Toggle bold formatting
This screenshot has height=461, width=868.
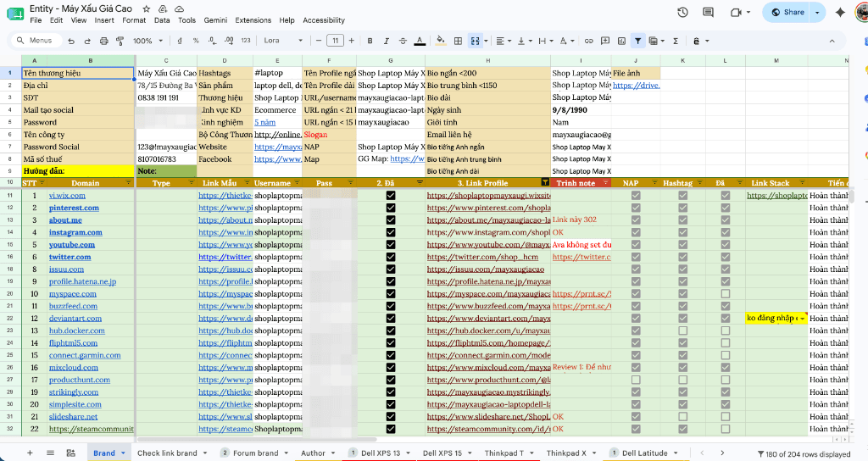point(370,41)
